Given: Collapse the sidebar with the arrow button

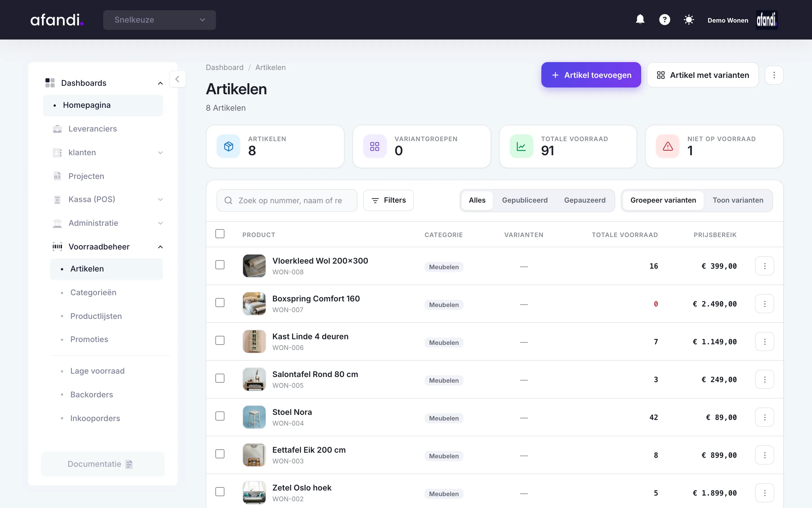Looking at the screenshot, I should click(178, 79).
